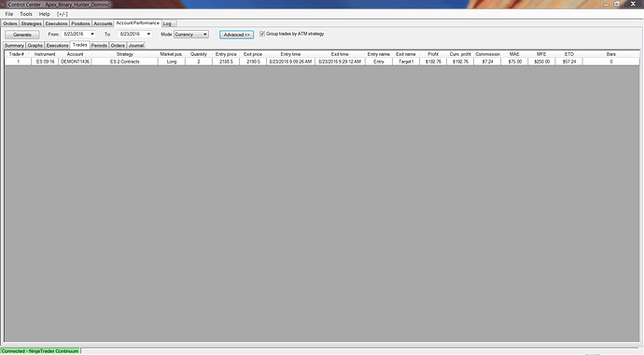Open the Mode Currency dropdown
Image resolution: width=644 pixels, height=355 pixels.
point(191,35)
